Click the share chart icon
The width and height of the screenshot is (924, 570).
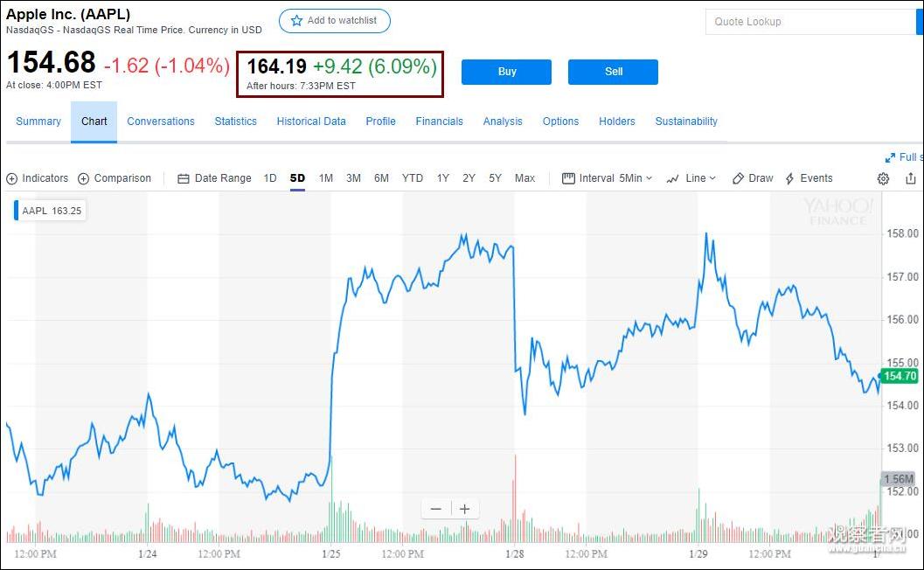click(911, 178)
